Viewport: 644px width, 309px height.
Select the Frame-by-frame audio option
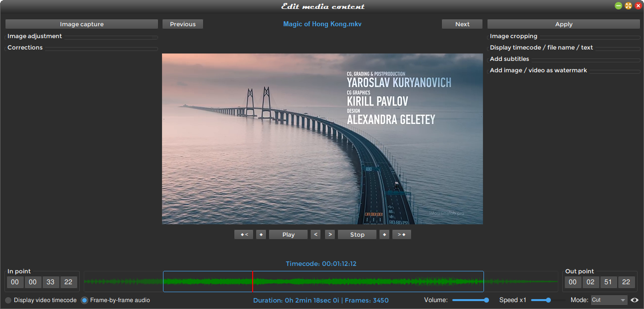click(84, 300)
